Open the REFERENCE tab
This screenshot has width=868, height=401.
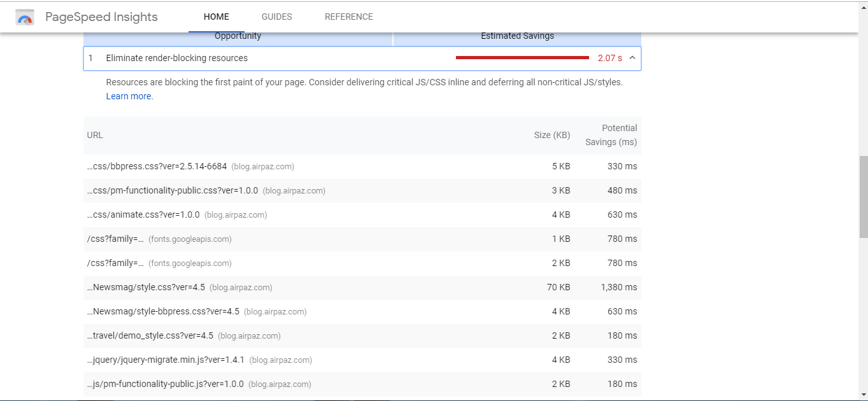coord(349,17)
